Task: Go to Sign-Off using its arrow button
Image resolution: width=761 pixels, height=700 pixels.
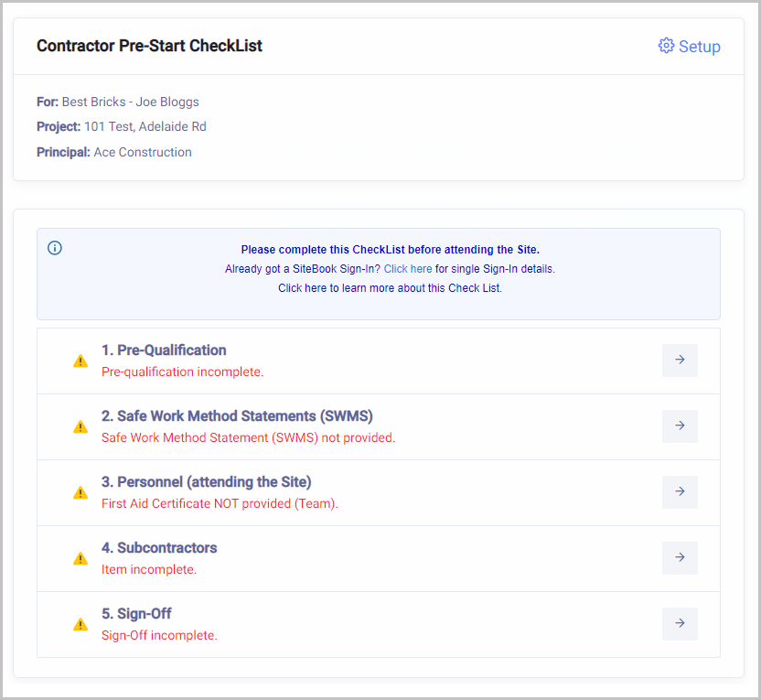Action: pos(680,624)
